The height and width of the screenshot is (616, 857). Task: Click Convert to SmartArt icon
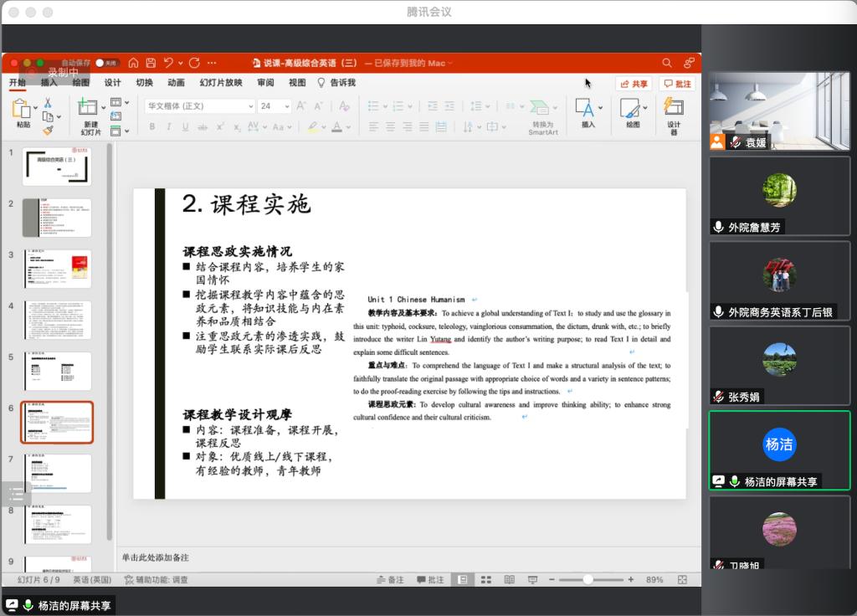click(542, 115)
